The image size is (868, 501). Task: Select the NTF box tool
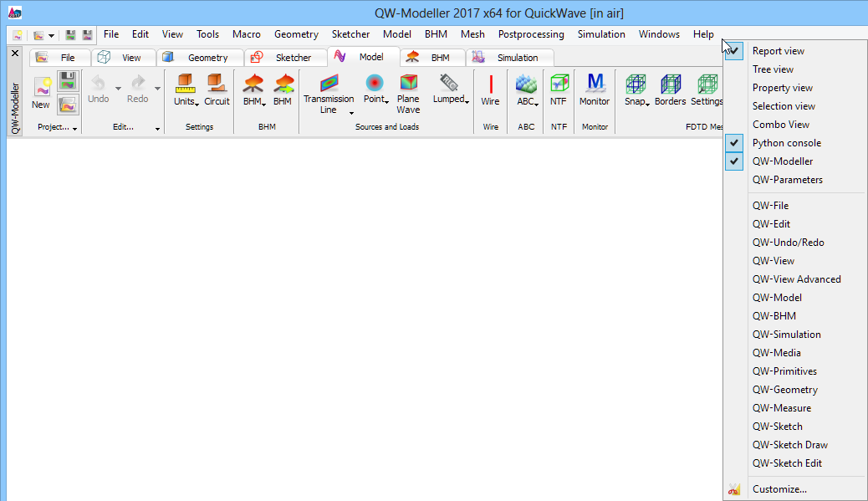tap(559, 90)
